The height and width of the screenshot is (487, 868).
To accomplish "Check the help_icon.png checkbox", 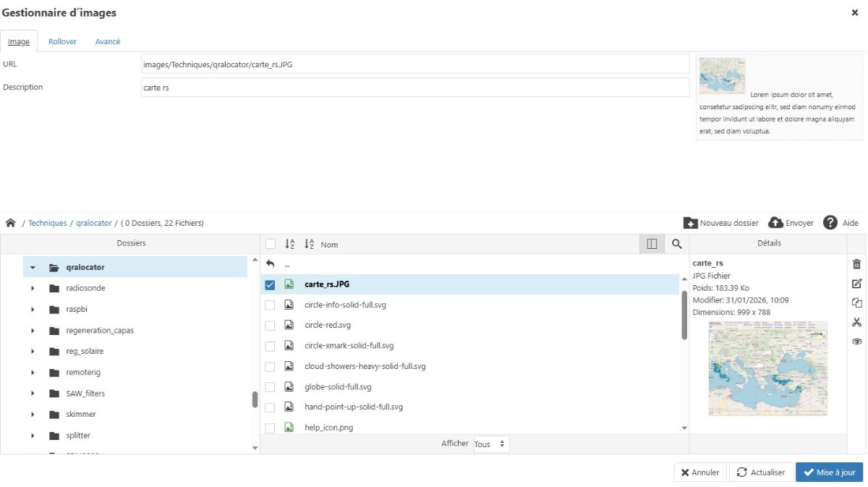I will click(x=270, y=428).
